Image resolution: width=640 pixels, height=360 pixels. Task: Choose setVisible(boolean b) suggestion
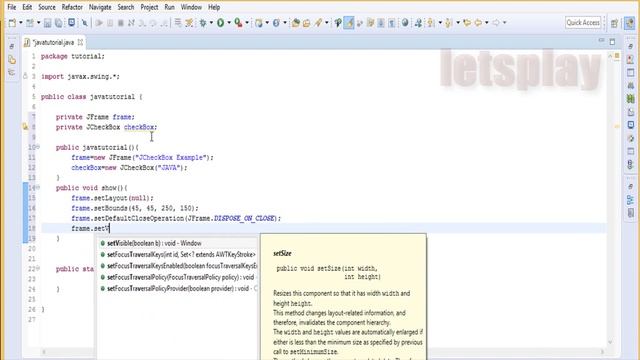[178, 243]
